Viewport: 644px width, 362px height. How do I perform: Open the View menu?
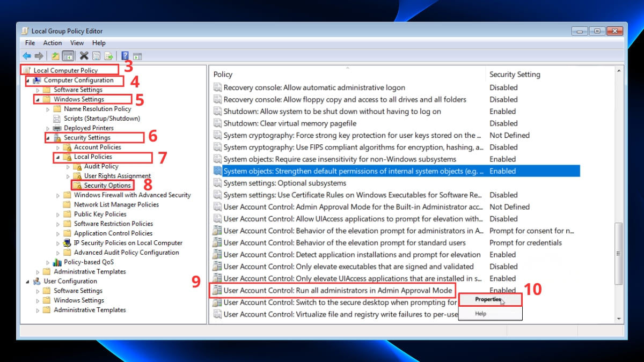pyautogui.click(x=77, y=43)
